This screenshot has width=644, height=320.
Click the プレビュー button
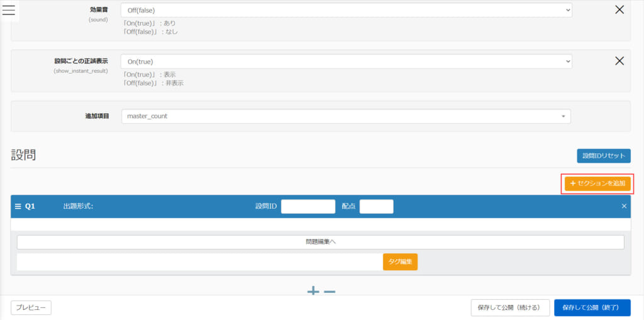[31, 307]
